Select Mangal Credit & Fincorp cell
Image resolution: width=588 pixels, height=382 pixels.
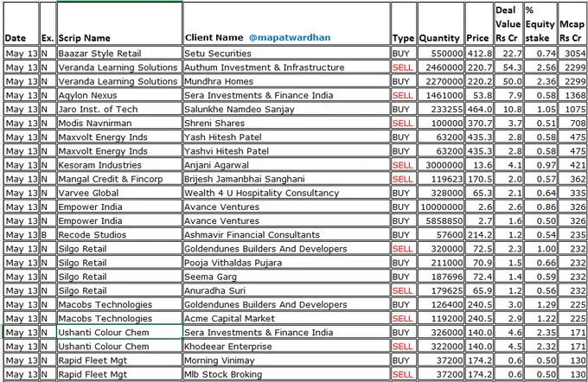point(119,179)
